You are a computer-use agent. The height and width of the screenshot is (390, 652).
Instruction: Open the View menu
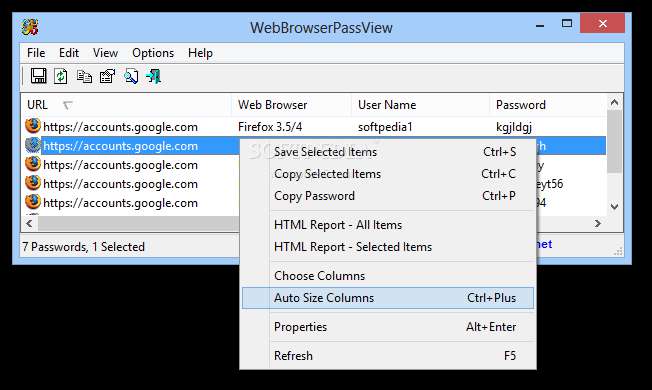pos(105,53)
